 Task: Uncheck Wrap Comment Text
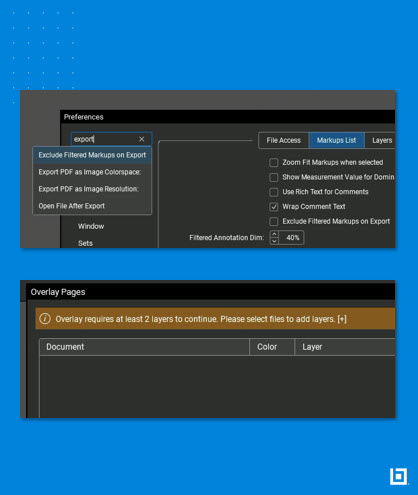[x=274, y=207]
